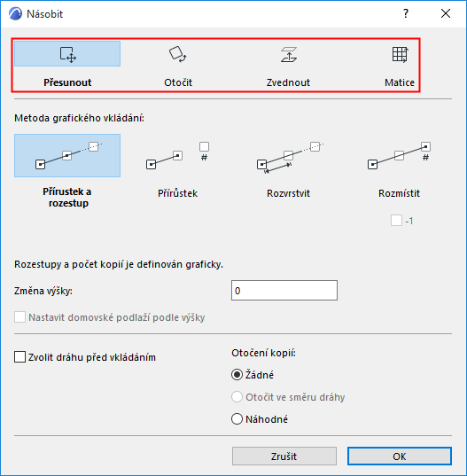Close the Násobit dialog window
Viewport: 467px width, 476px height.
tap(446, 13)
